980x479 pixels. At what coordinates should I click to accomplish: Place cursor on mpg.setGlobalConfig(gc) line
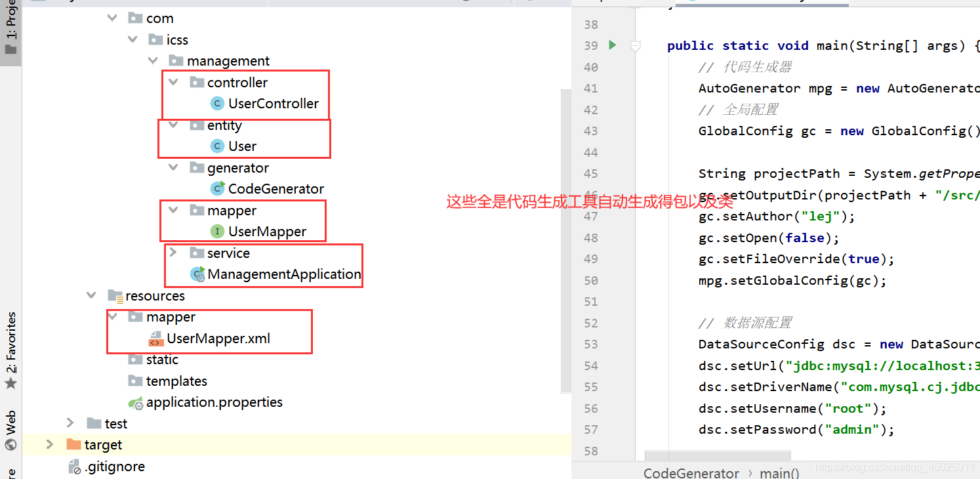coord(792,280)
